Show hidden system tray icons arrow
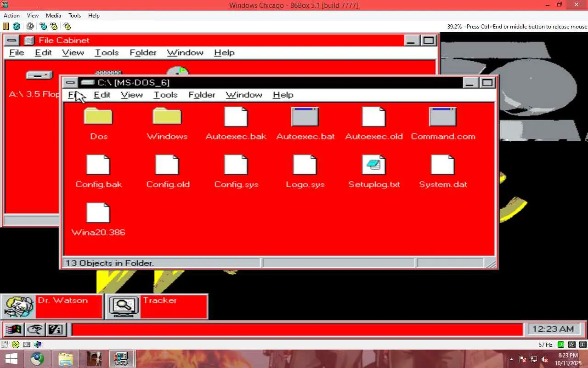Image resolution: width=588 pixels, height=368 pixels. point(512,359)
